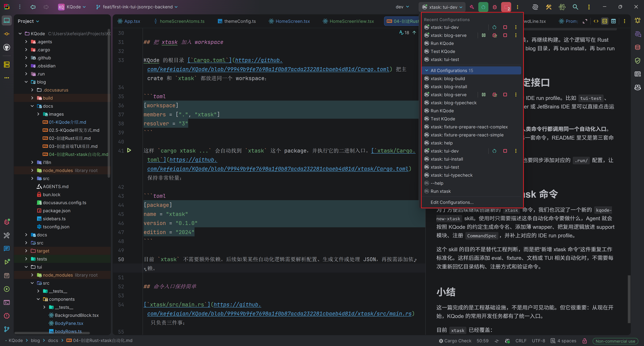Open the Notifications bell icon
Screen dimensions: 644x346
(x=637, y=20)
